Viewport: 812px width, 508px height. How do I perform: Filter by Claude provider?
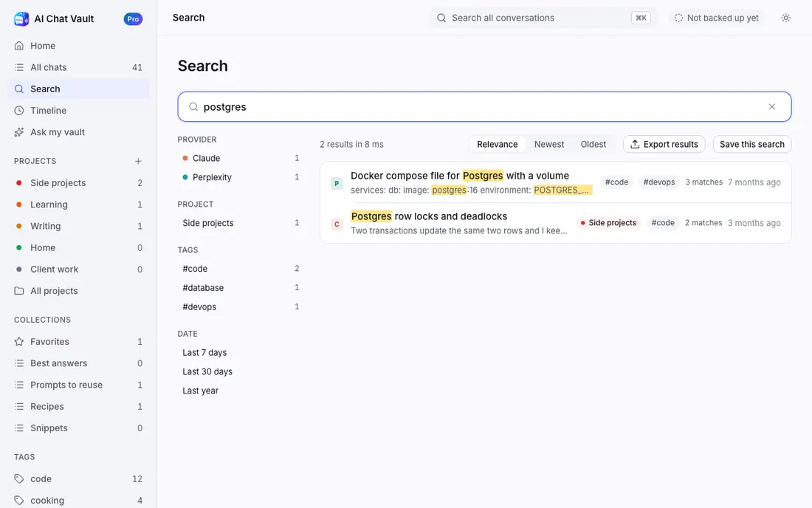coord(241,158)
